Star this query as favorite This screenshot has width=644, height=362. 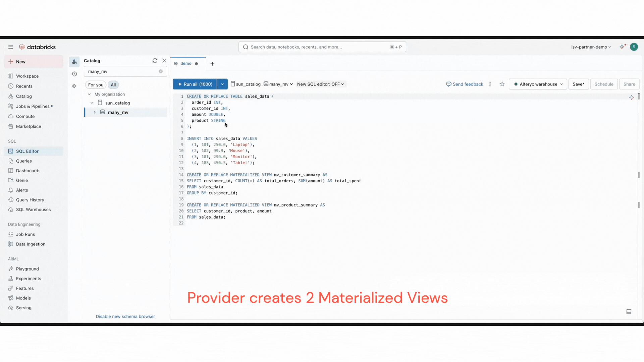(x=502, y=84)
